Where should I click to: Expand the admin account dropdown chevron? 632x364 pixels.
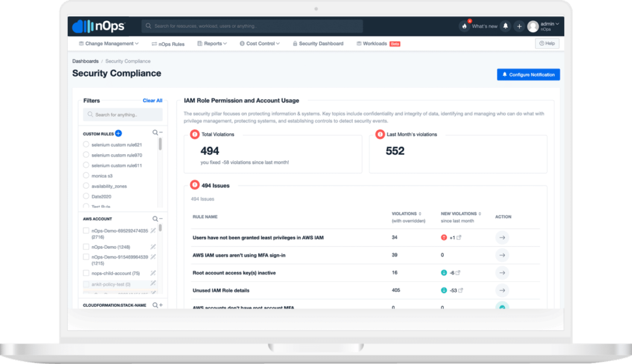coord(557,24)
